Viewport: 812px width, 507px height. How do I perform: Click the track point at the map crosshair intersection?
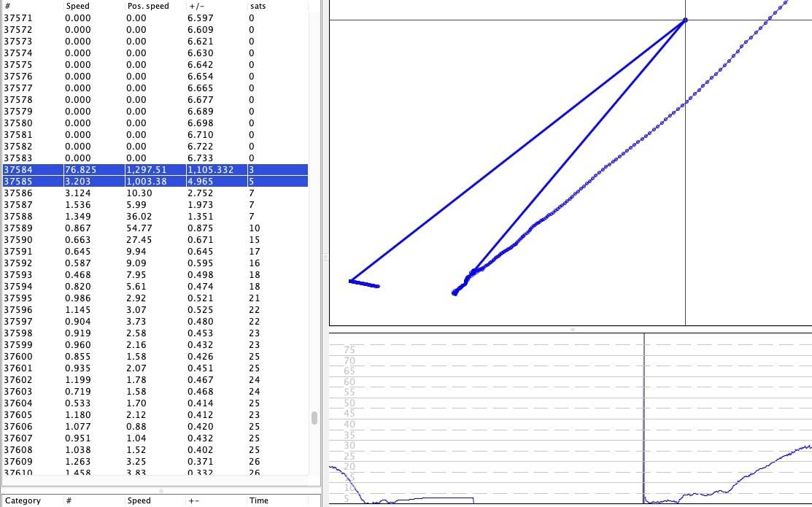685,20
